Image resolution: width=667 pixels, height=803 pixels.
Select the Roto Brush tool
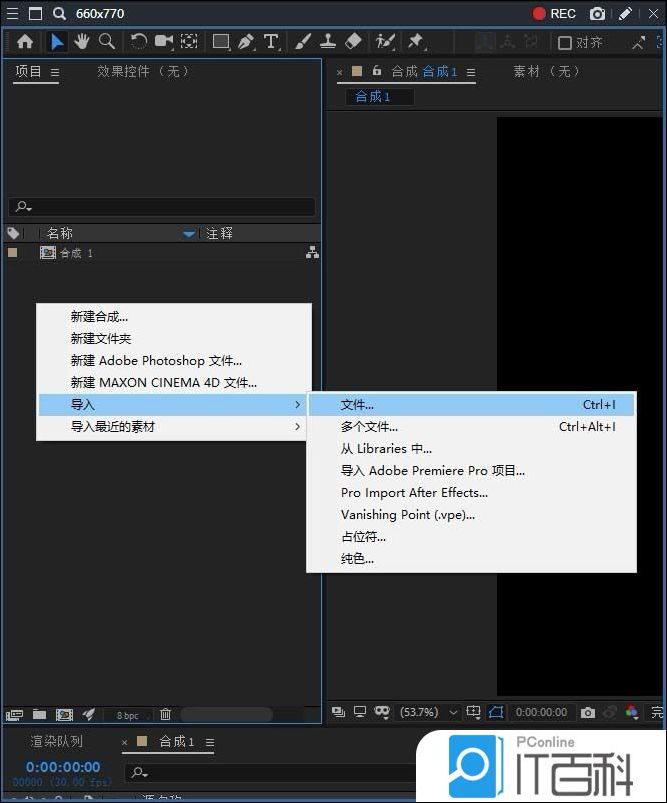coord(385,41)
